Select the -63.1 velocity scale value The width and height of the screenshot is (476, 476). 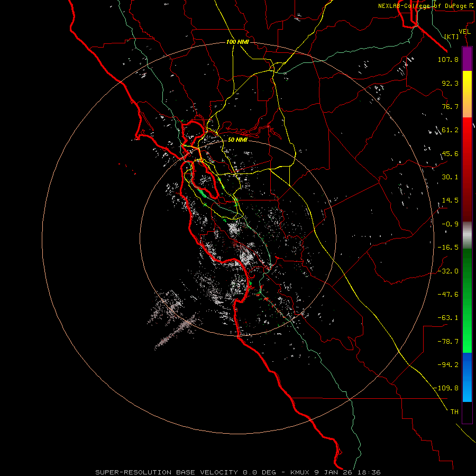pyautogui.click(x=448, y=318)
